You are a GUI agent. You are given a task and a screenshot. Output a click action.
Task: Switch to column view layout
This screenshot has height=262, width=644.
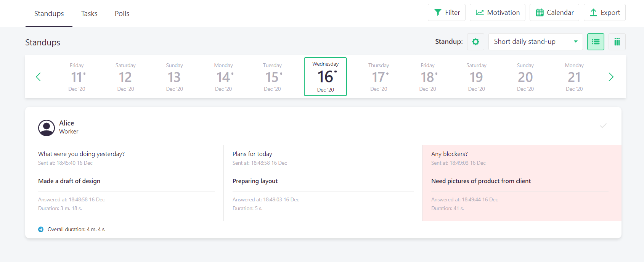[x=617, y=42]
